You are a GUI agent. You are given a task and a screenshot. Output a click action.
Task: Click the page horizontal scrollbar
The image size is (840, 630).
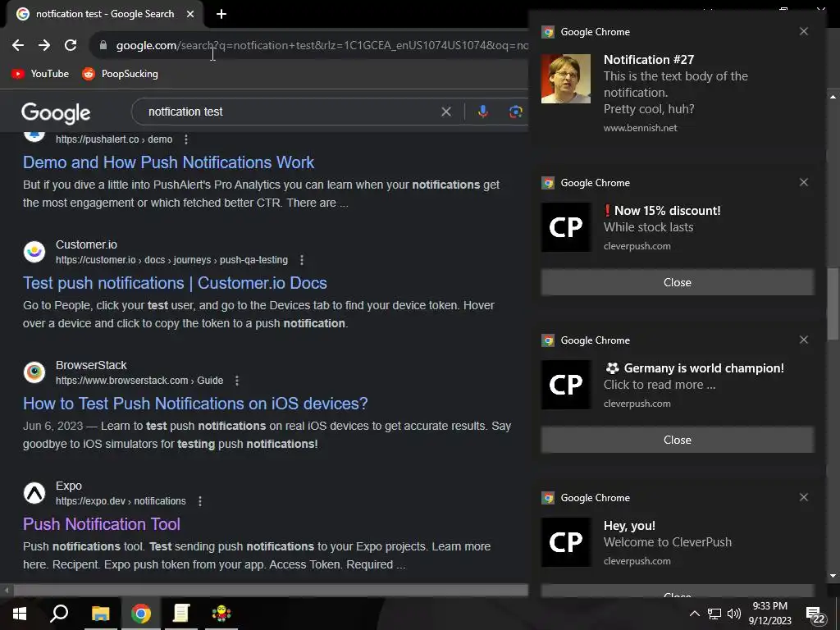[271, 591]
